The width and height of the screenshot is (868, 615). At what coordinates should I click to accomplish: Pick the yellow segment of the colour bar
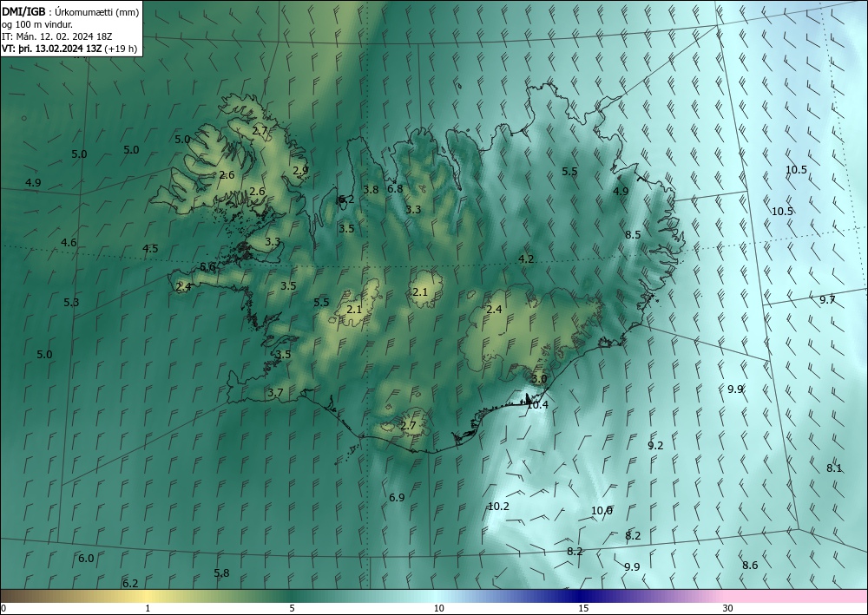click(148, 596)
